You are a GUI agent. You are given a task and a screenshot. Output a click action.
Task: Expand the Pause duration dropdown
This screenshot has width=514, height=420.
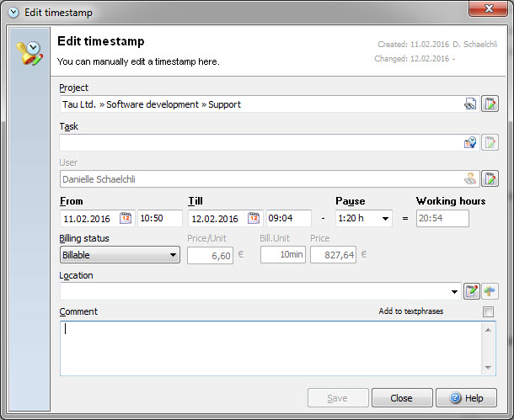point(386,219)
